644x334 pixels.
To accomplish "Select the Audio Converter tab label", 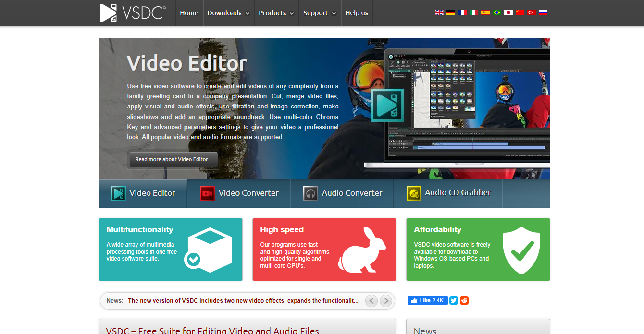I will click(352, 193).
